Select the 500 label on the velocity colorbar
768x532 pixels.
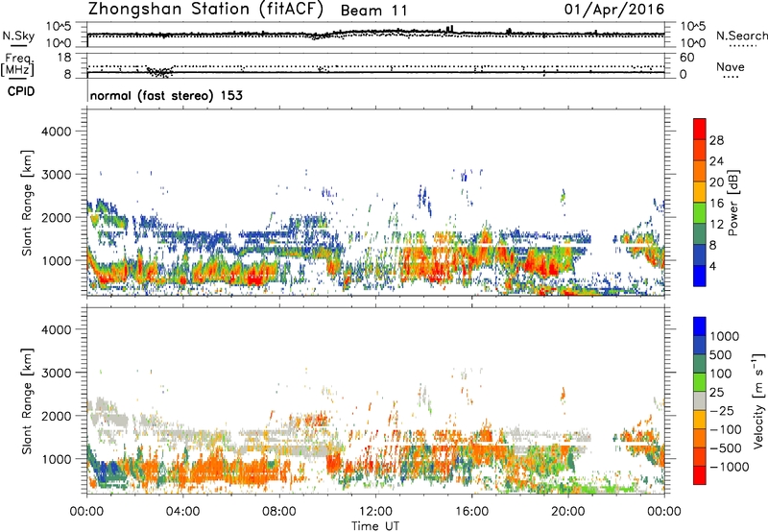point(721,355)
